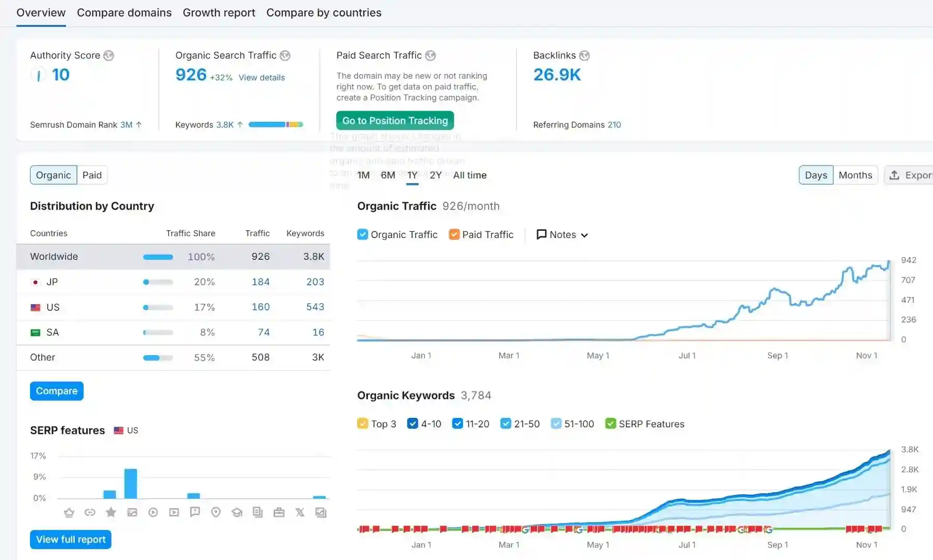
Task: Open the View details link
Action: pos(262,77)
